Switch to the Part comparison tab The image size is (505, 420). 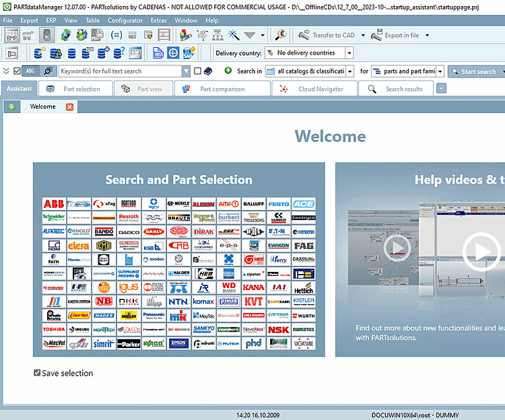pos(222,89)
